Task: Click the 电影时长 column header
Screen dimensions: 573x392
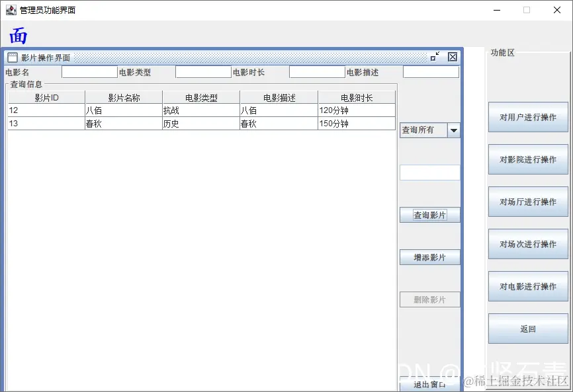Action: 357,97
